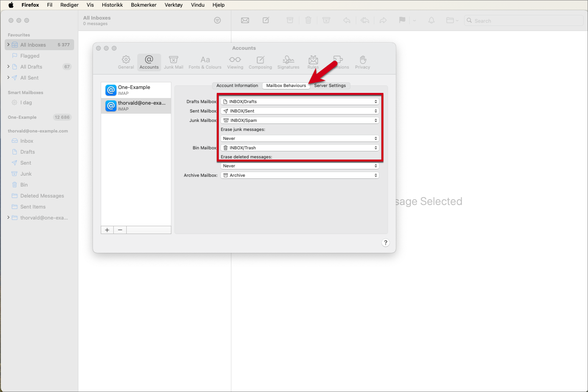The height and width of the screenshot is (392, 588).
Task: Open the General preferences pane
Action: [125, 62]
